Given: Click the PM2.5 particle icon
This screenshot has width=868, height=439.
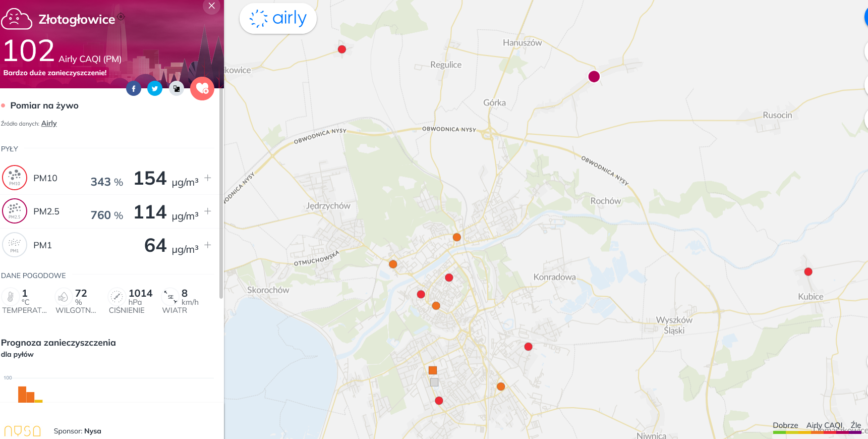Looking at the screenshot, I should 15,211.
